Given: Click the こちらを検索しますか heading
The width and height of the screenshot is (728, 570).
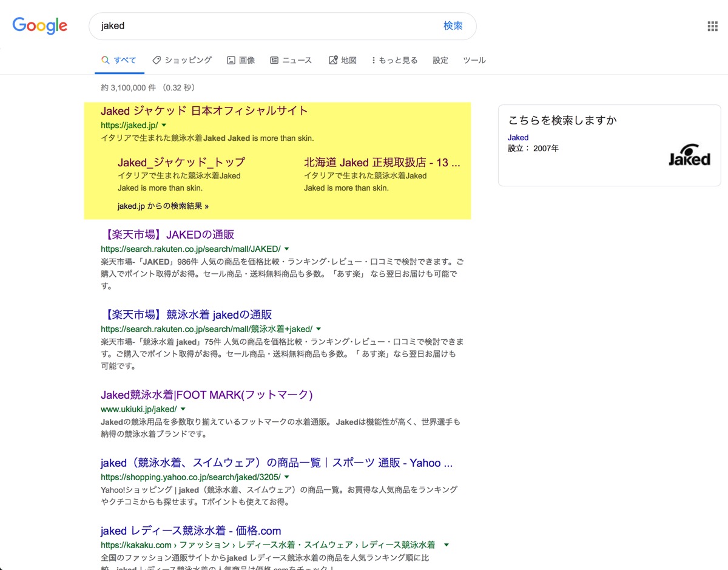Looking at the screenshot, I should [562, 120].
